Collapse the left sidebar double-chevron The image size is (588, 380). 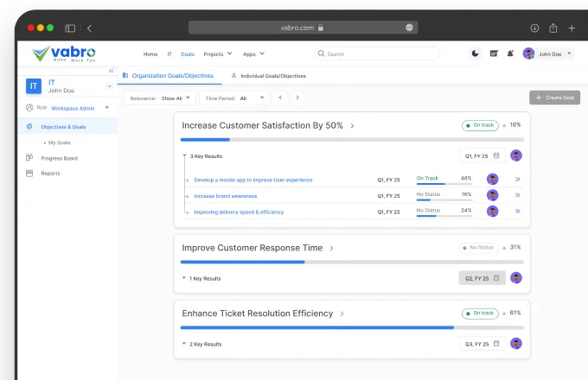click(x=111, y=71)
